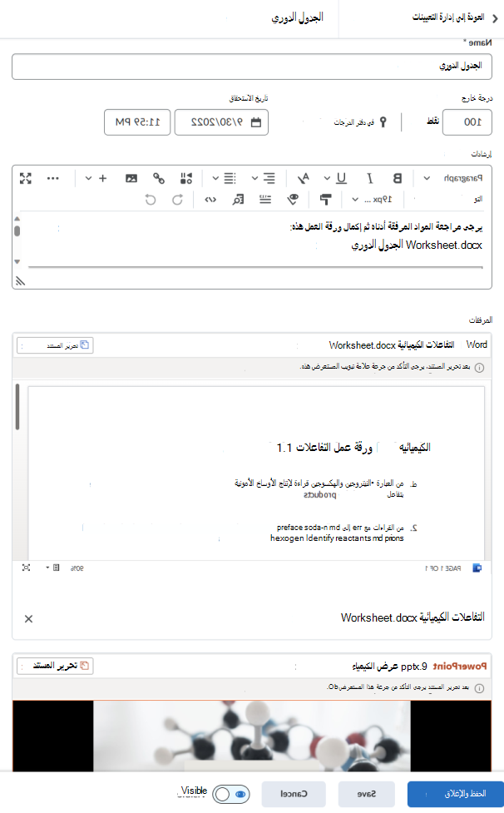The width and height of the screenshot is (504, 813).
Task: Click the preview icon in the editor's second row
Action: [238, 200]
